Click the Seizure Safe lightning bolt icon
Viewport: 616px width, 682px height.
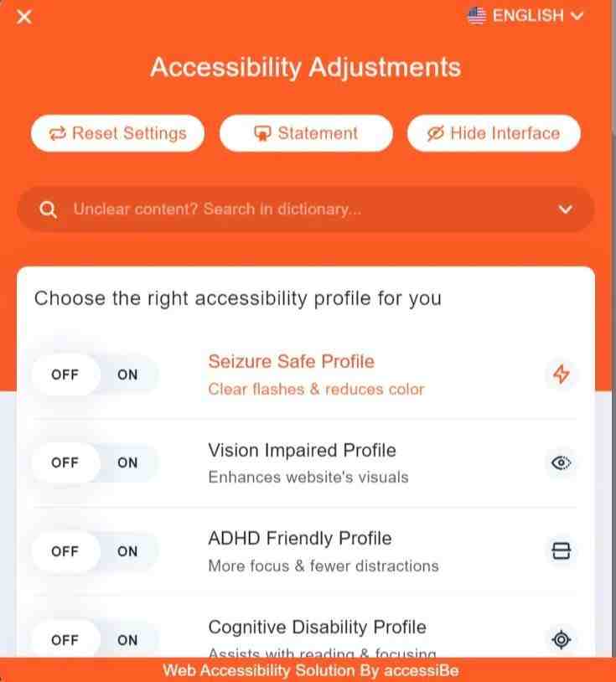[x=562, y=374]
